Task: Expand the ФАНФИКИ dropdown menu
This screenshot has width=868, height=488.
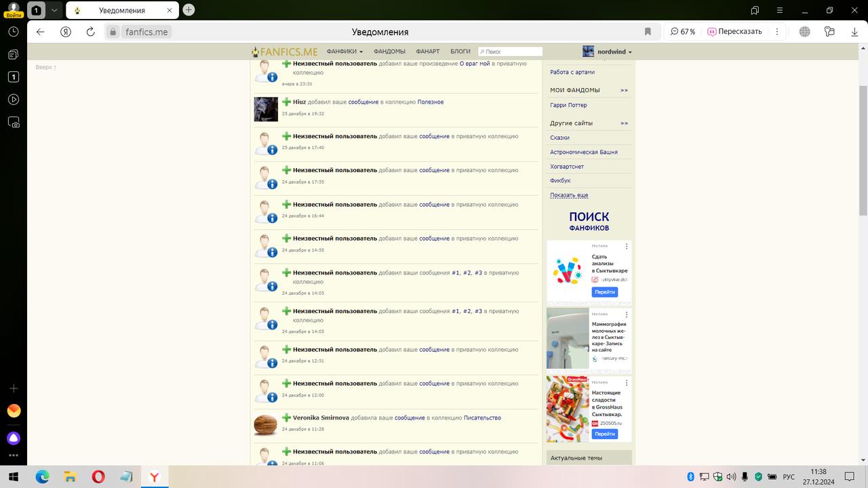Action: [x=344, y=52]
